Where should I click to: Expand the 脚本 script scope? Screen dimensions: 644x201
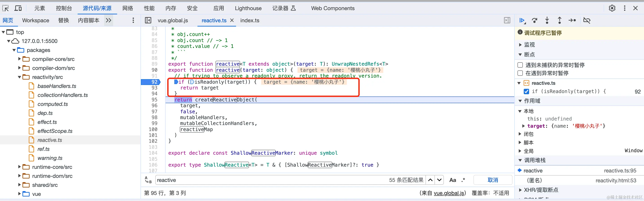[x=520, y=142]
